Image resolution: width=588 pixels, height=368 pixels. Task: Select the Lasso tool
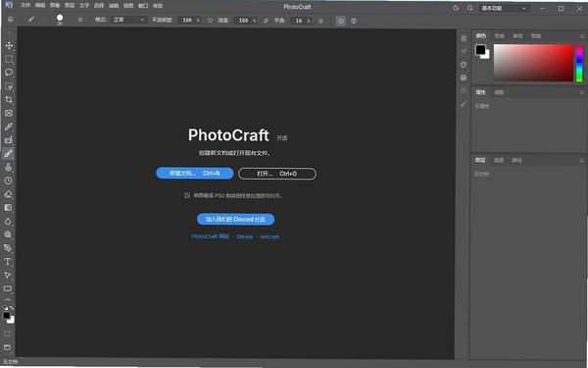pos(9,73)
